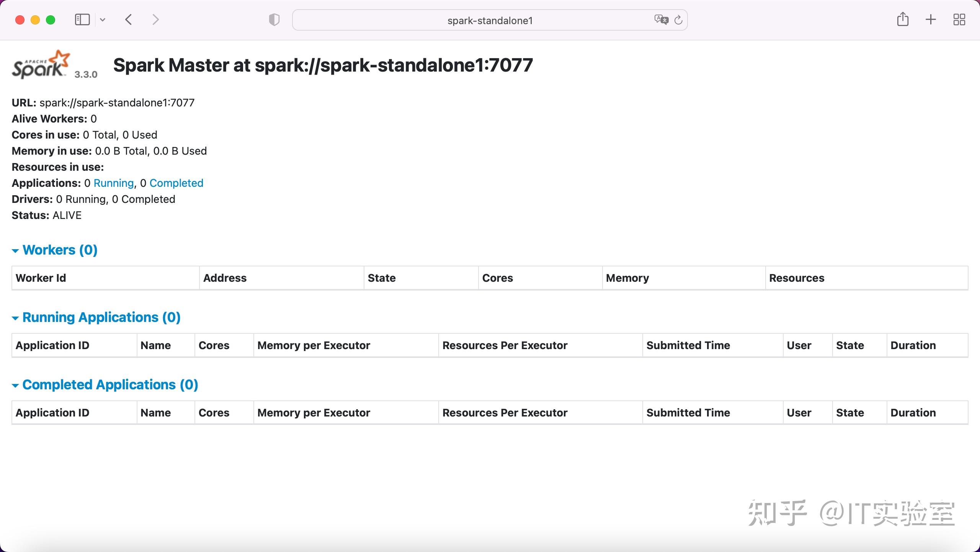This screenshot has height=552, width=980.
Task: Navigate back to previous page
Action: [129, 19]
